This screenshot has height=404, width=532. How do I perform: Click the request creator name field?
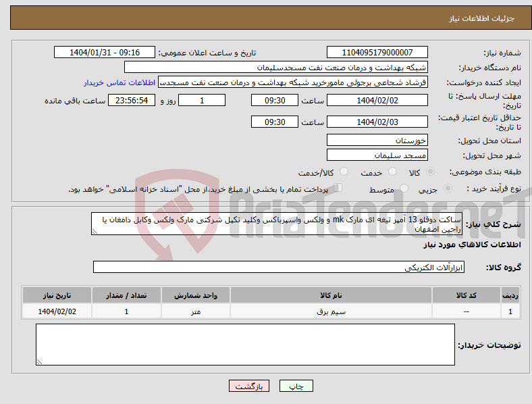293,82
